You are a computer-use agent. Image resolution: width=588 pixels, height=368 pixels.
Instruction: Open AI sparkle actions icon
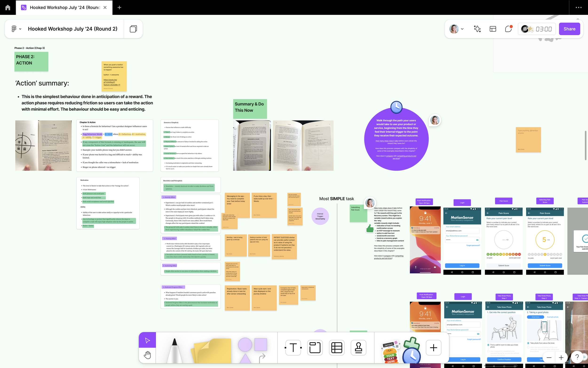tap(477, 29)
